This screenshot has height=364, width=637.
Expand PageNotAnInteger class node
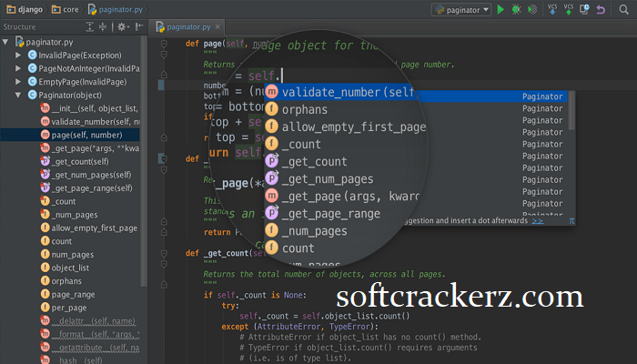18,68
